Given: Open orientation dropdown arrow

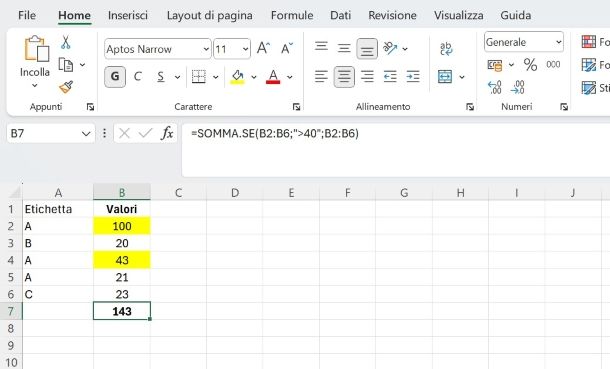Looking at the screenshot, I should (x=405, y=49).
